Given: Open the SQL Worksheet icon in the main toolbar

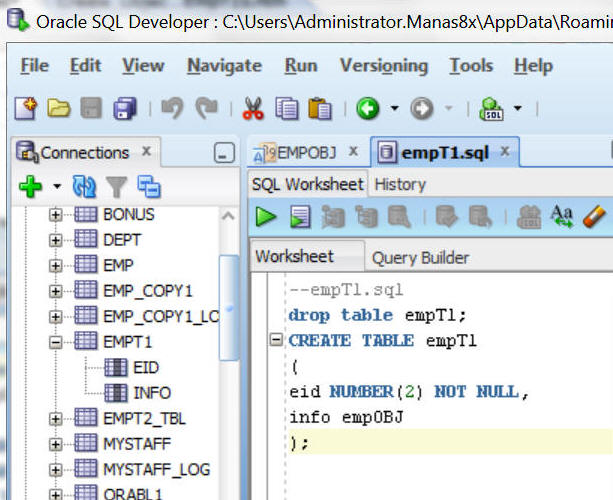Looking at the screenshot, I should point(491,108).
